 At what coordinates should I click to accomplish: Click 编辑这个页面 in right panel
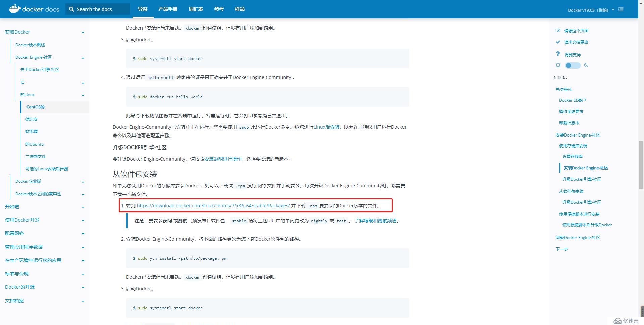tap(576, 31)
